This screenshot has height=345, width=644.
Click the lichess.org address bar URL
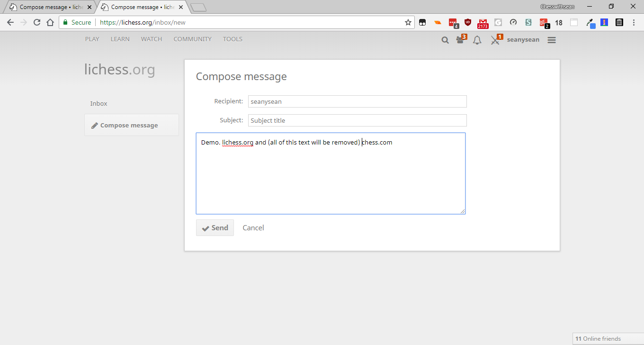[x=143, y=22]
